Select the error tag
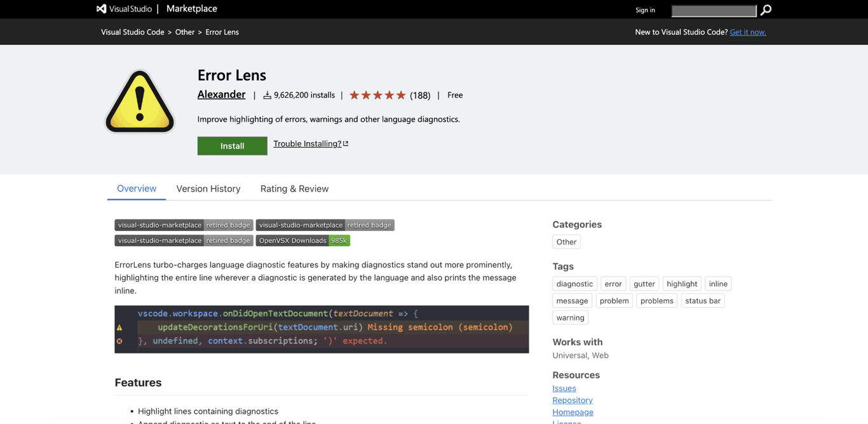The height and width of the screenshot is (424, 868). point(613,284)
